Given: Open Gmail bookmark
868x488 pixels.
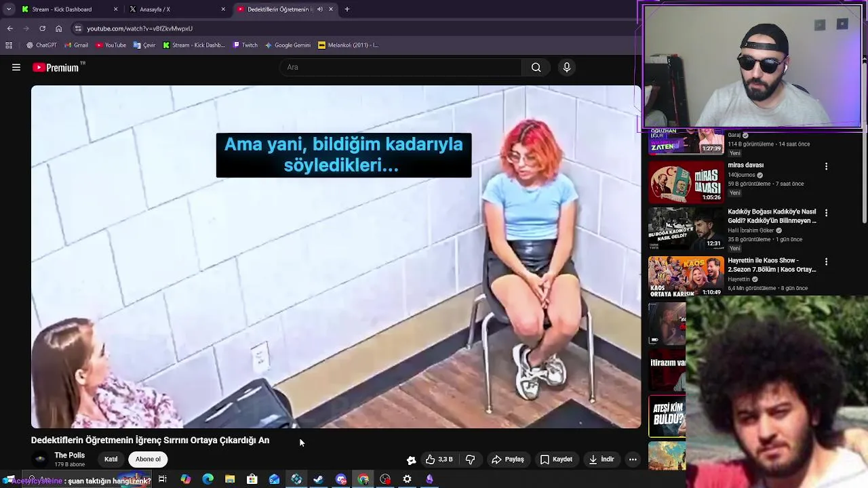Looking at the screenshot, I should [76, 45].
